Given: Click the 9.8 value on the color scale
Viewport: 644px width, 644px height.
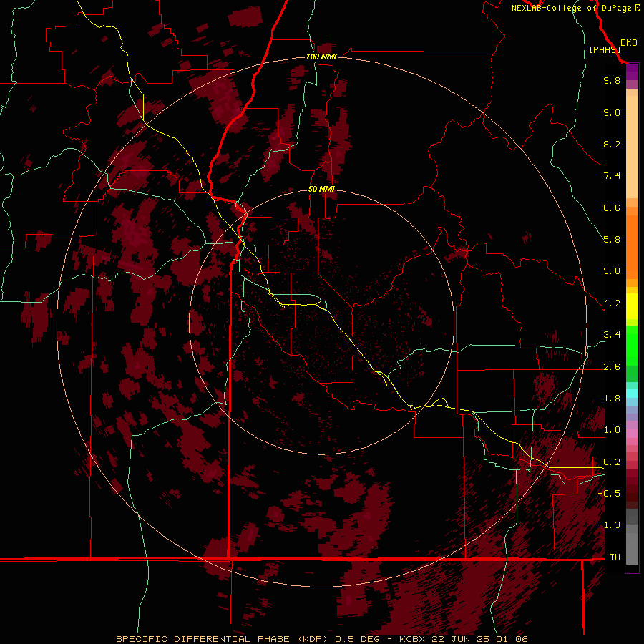Looking at the screenshot, I should pyautogui.click(x=612, y=80).
